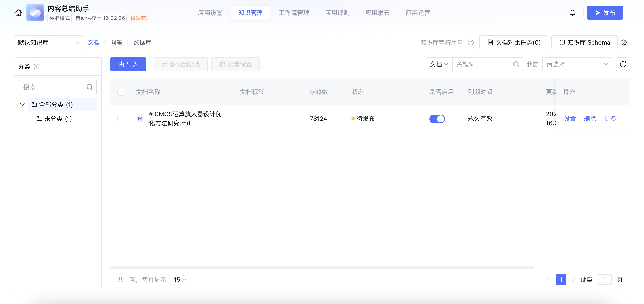Open the 默认知识库 dropdown
Image resolution: width=644 pixels, height=304 pixels.
49,42
